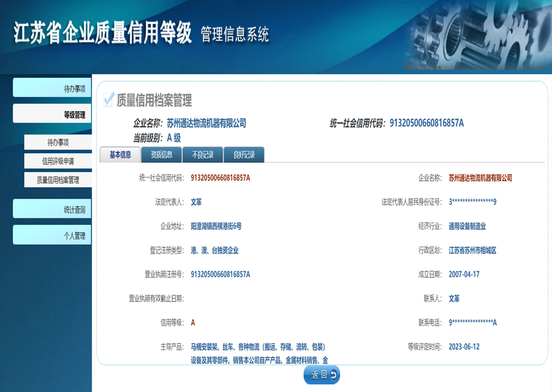This screenshot has height=392, width=552.
Task: Click the checkmark icon beside 质量信用档案管理 heading
Action: [109, 99]
